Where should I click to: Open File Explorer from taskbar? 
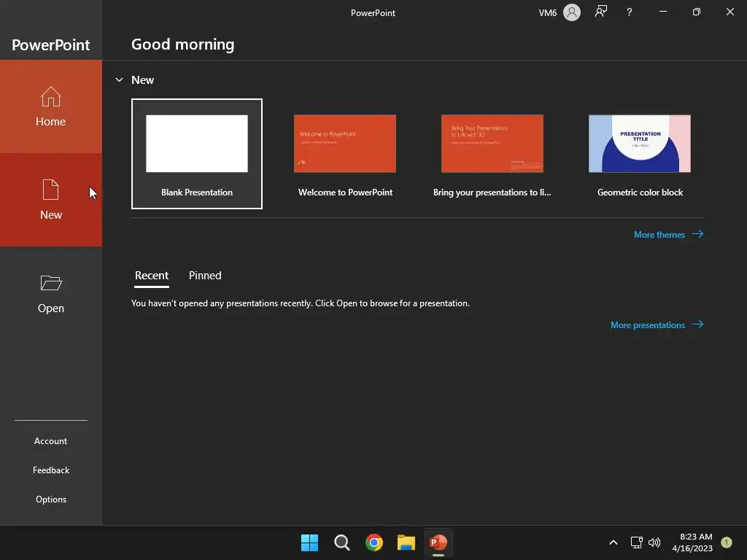[406, 542]
